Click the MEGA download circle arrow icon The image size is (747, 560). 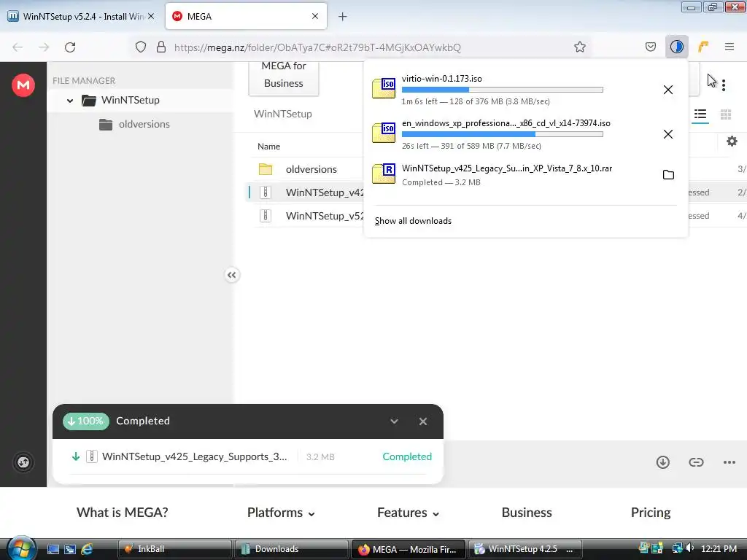click(x=662, y=462)
